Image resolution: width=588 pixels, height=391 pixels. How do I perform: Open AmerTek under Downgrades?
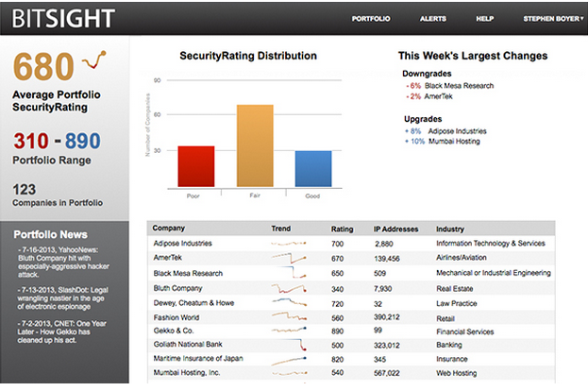(x=438, y=96)
